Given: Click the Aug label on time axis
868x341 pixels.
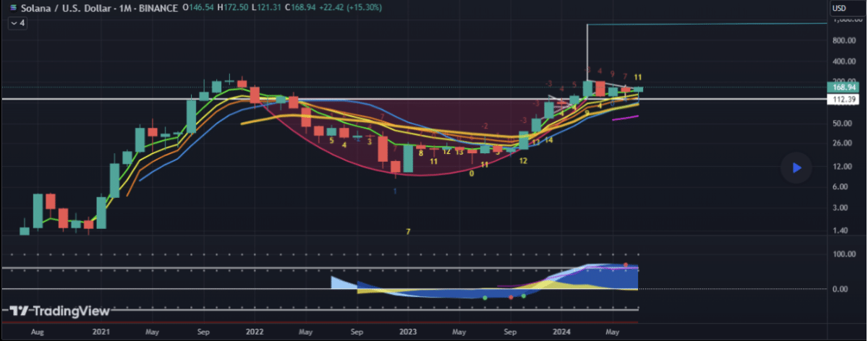Looking at the screenshot, I should (x=38, y=332).
